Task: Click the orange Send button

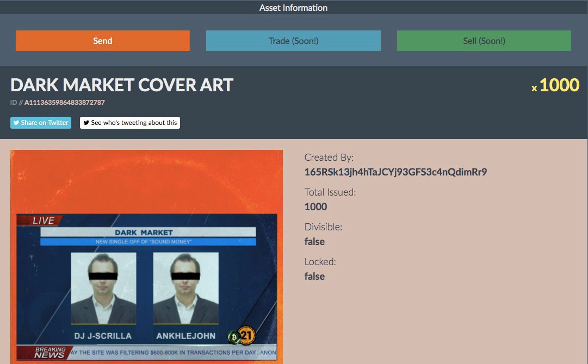Action: (103, 41)
